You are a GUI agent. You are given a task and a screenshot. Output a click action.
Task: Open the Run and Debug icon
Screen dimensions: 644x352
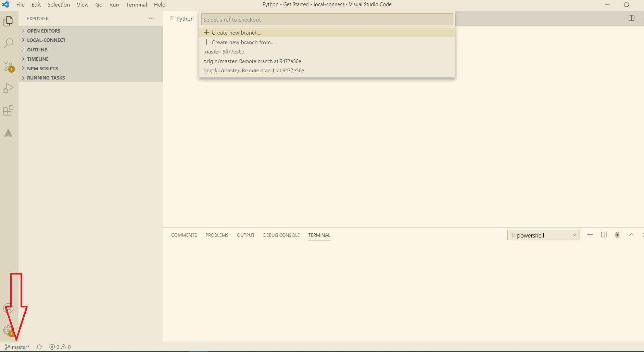tap(8, 88)
